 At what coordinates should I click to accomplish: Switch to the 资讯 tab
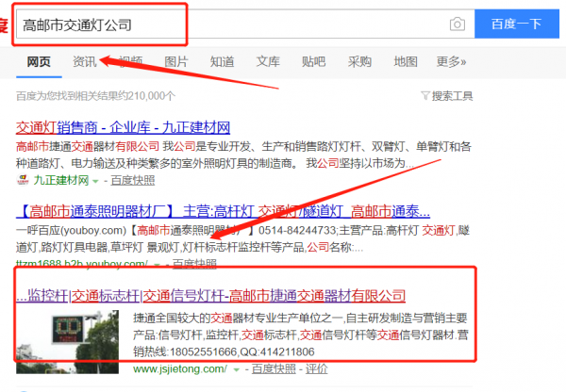(85, 62)
